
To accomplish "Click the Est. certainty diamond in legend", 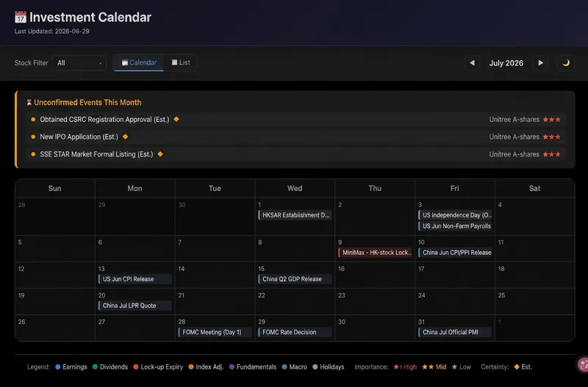I will [x=517, y=367].
